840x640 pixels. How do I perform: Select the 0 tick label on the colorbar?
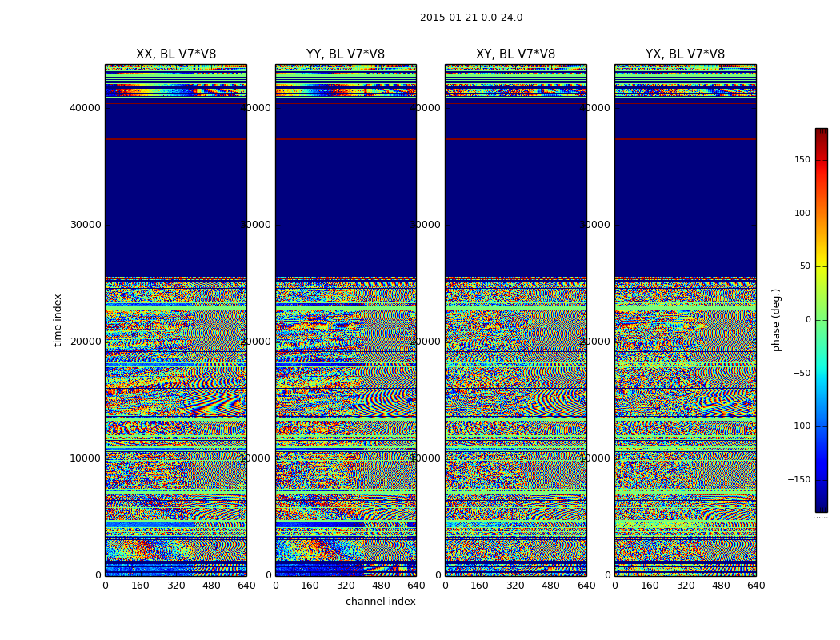807,320
